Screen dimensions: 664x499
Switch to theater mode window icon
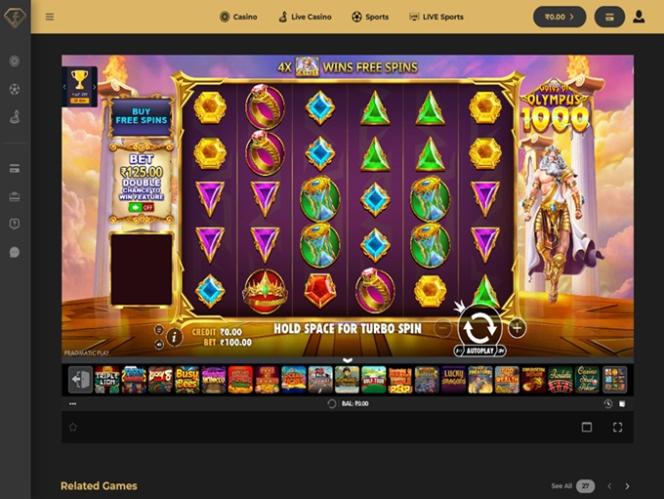587,427
